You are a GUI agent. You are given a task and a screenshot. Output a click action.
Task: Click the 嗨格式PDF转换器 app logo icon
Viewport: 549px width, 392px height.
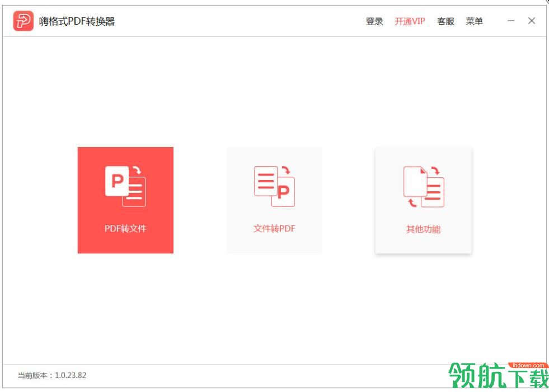[x=24, y=21]
